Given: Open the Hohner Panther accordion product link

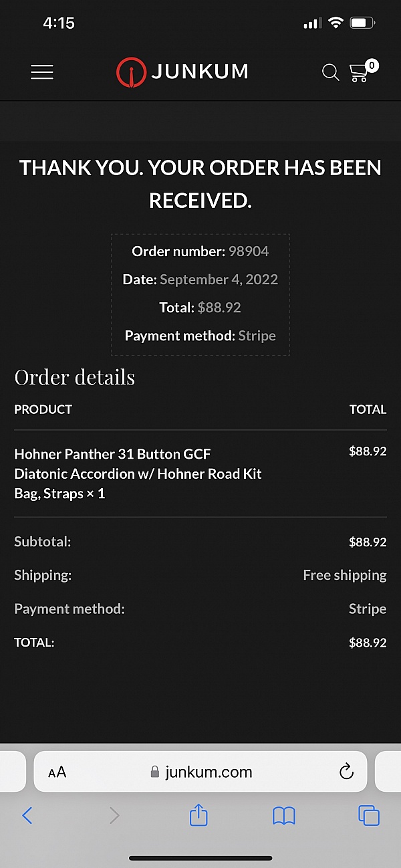Looking at the screenshot, I should coord(138,473).
